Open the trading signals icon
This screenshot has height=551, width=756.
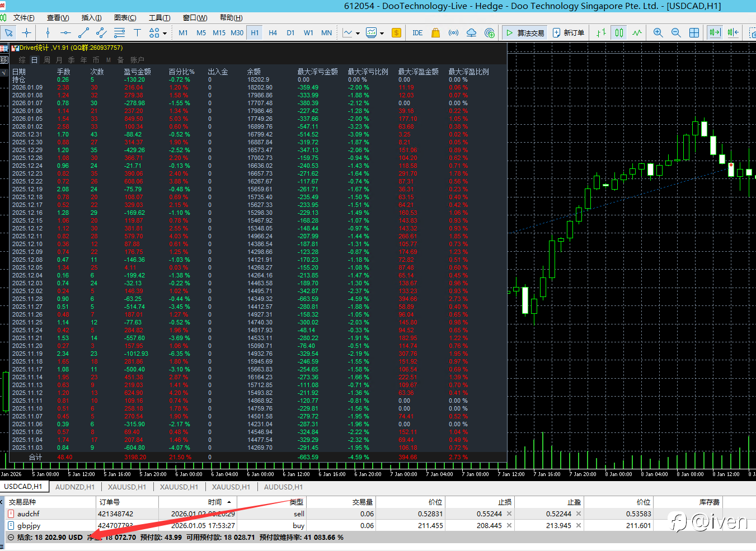tap(453, 32)
